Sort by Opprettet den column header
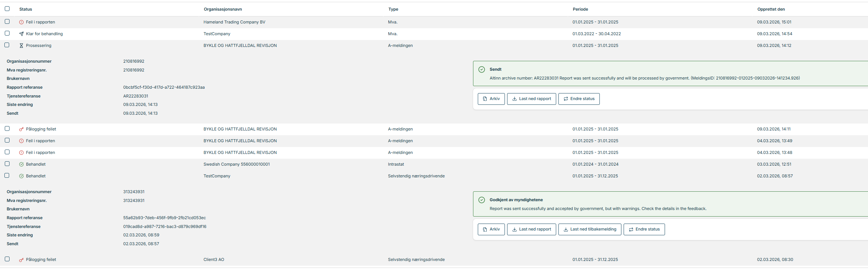This screenshot has width=868, height=280. 771,9
